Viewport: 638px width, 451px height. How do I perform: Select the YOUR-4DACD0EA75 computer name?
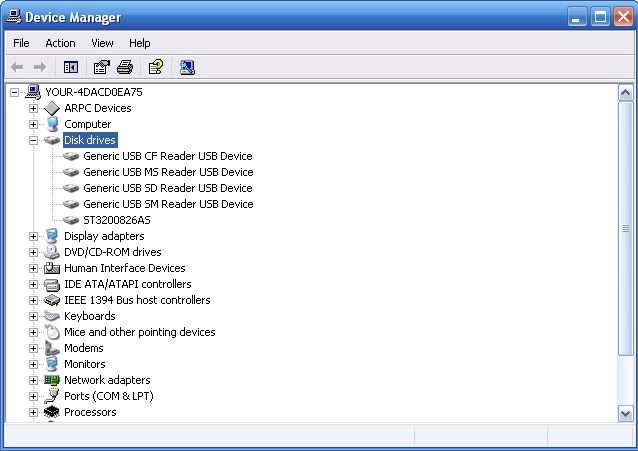pyautogui.click(x=94, y=92)
